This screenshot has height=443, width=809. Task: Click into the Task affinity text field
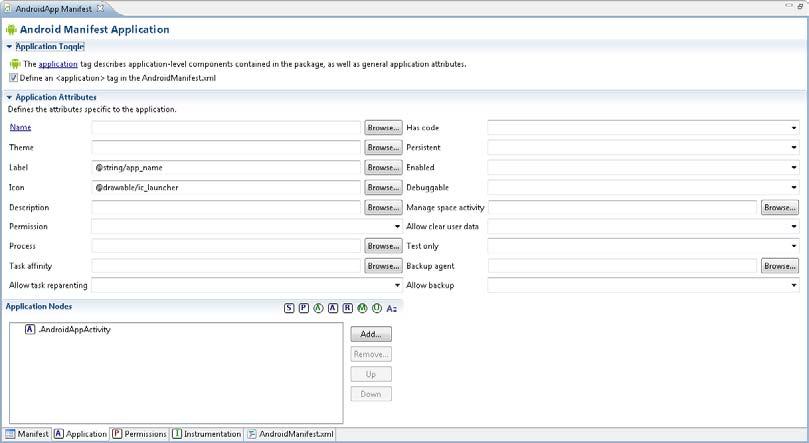tap(226, 266)
